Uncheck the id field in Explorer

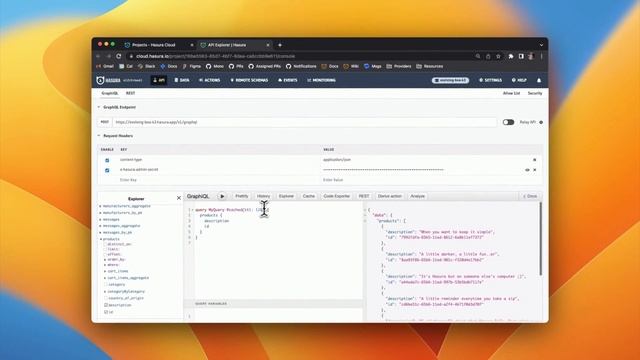106,312
